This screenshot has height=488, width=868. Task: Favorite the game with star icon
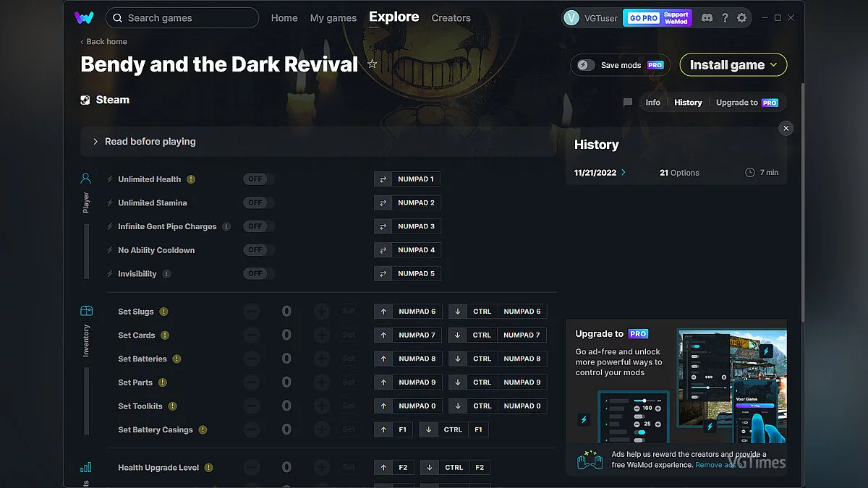(x=372, y=64)
